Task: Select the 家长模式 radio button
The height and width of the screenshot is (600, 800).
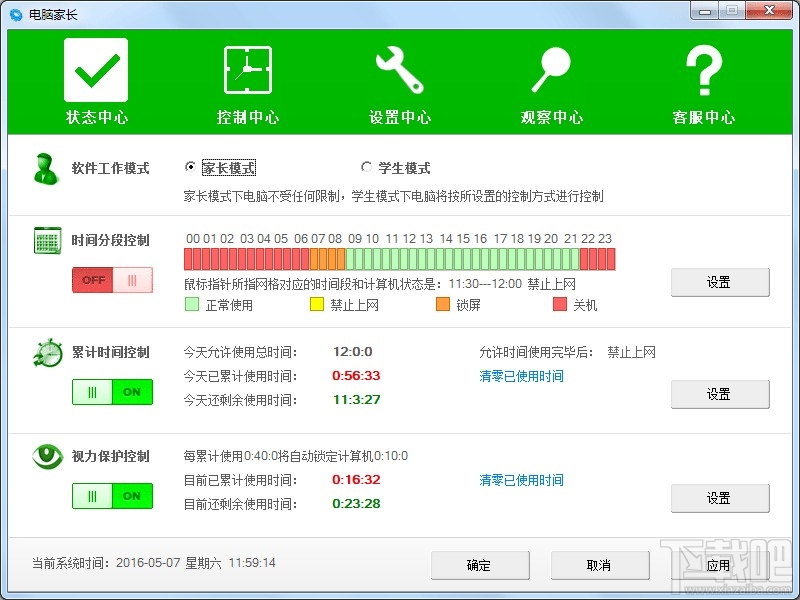Action: coord(190,167)
